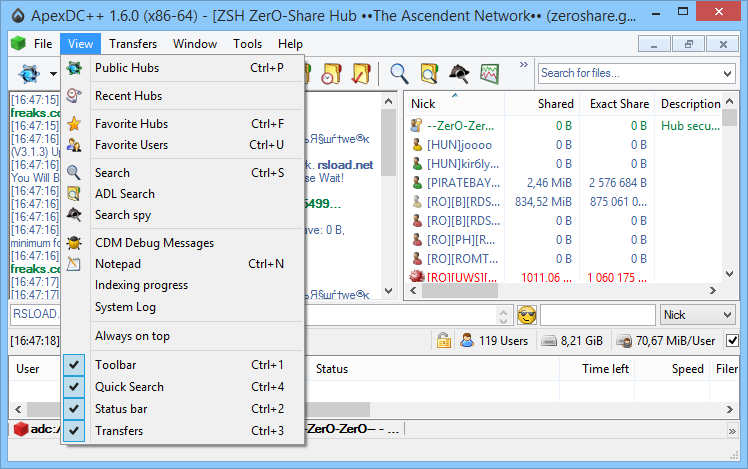Click toolbar network statistics graph icon
The image size is (748, 469).
click(489, 74)
